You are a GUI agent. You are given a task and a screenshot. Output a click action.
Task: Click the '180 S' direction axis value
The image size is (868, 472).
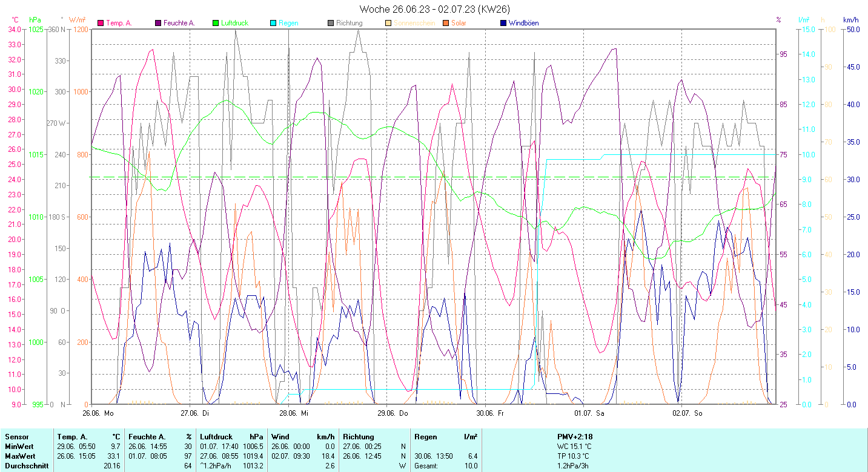[x=56, y=217]
